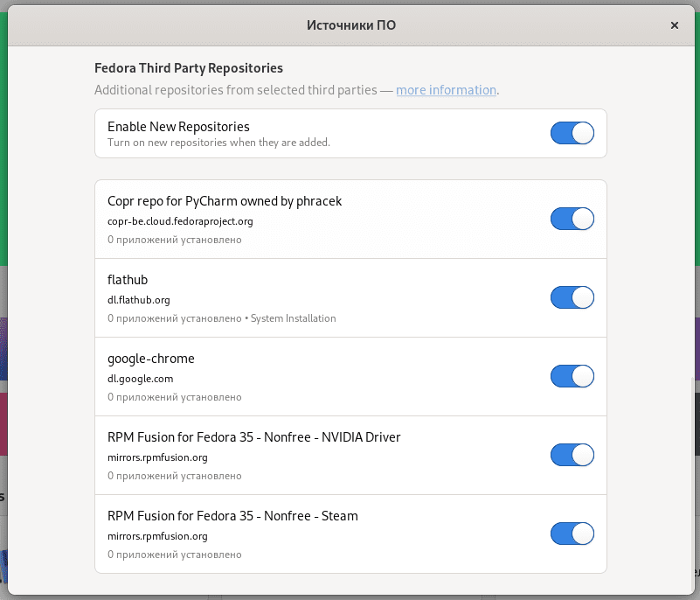
Task: Toggle the Enable New Repositories switch
Action: coord(572,133)
